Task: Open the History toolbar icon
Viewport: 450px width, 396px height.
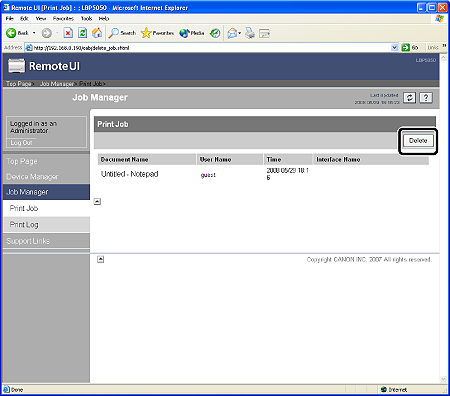Action: tap(215, 33)
